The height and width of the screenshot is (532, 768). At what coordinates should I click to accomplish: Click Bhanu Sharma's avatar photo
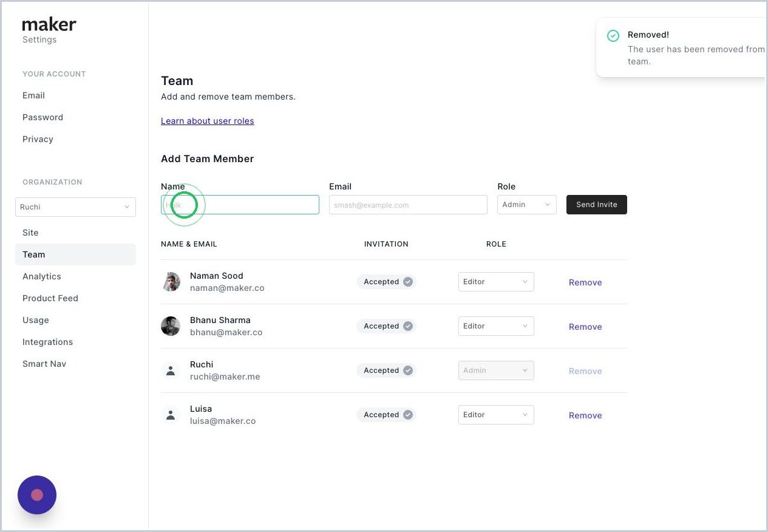click(x=171, y=326)
